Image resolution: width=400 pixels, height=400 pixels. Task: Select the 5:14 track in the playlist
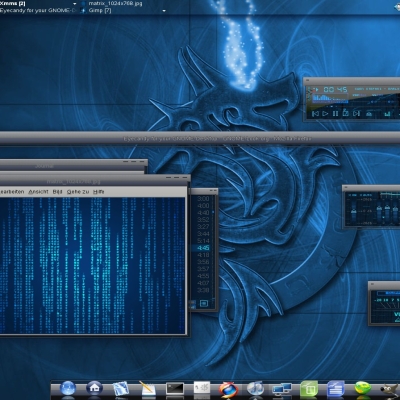point(203,241)
